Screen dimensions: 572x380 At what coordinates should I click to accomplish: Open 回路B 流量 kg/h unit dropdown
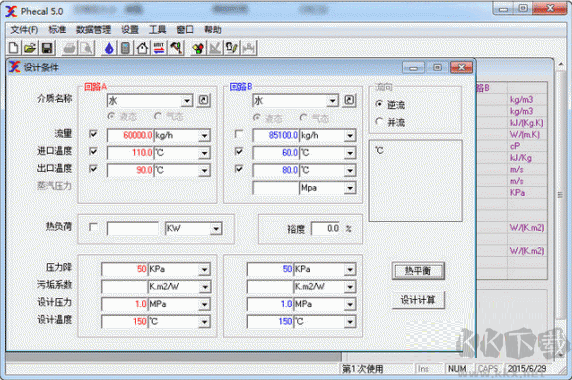[x=350, y=136]
